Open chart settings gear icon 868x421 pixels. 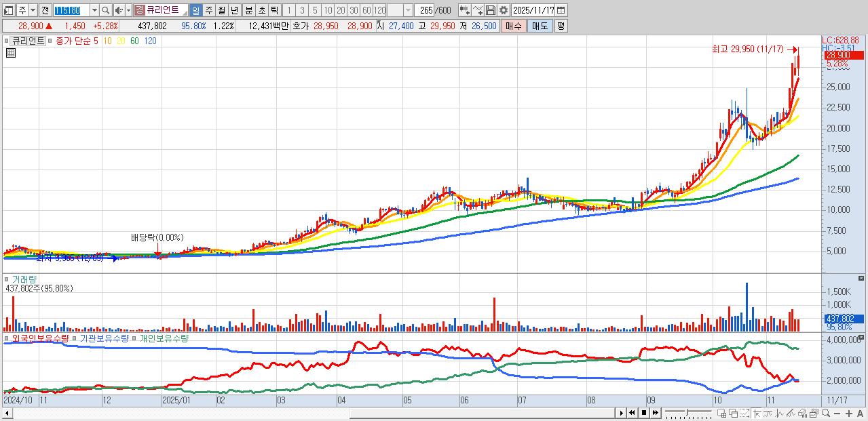point(504,10)
